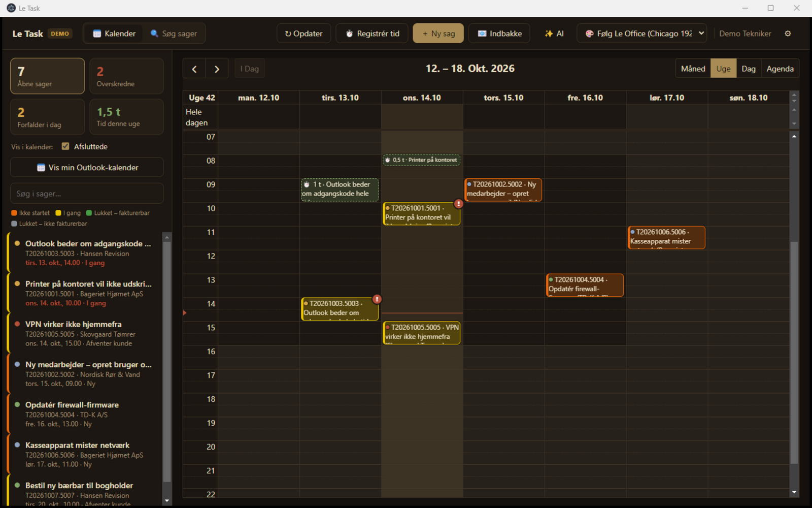
Task: Select the Uge calendar view
Action: (x=723, y=69)
